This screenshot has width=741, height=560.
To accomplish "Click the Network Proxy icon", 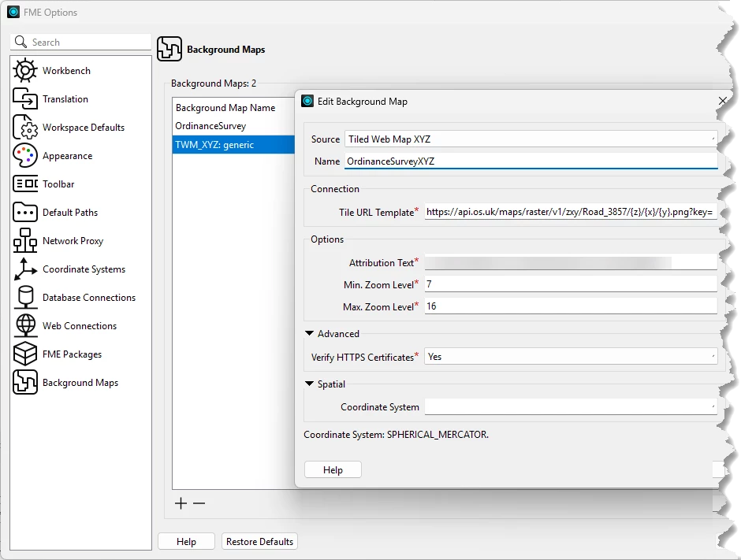I will pyautogui.click(x=25, y=241).
